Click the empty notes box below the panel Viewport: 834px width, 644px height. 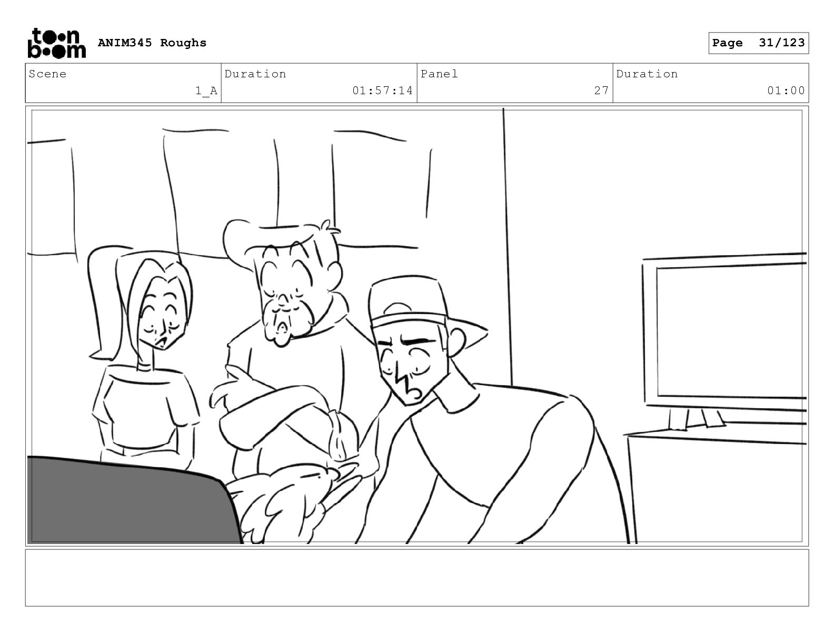[417, 578]
